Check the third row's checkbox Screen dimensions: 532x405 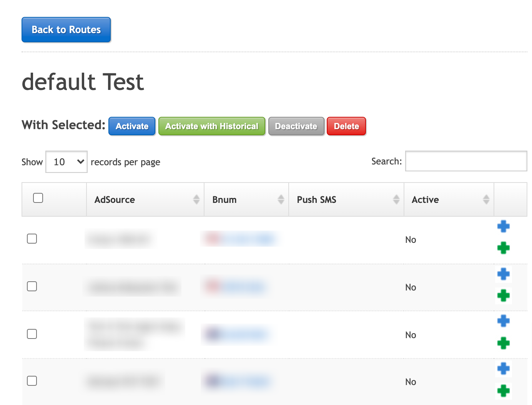(x=32, y=334)
